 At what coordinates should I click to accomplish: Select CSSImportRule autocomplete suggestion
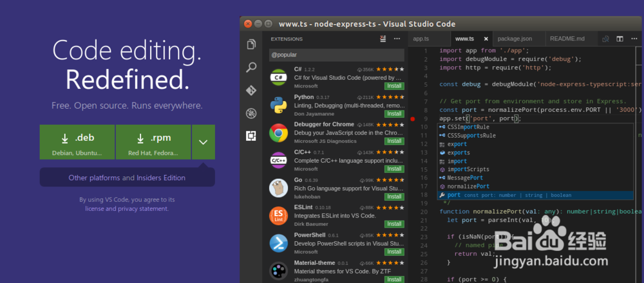(535, 127)
